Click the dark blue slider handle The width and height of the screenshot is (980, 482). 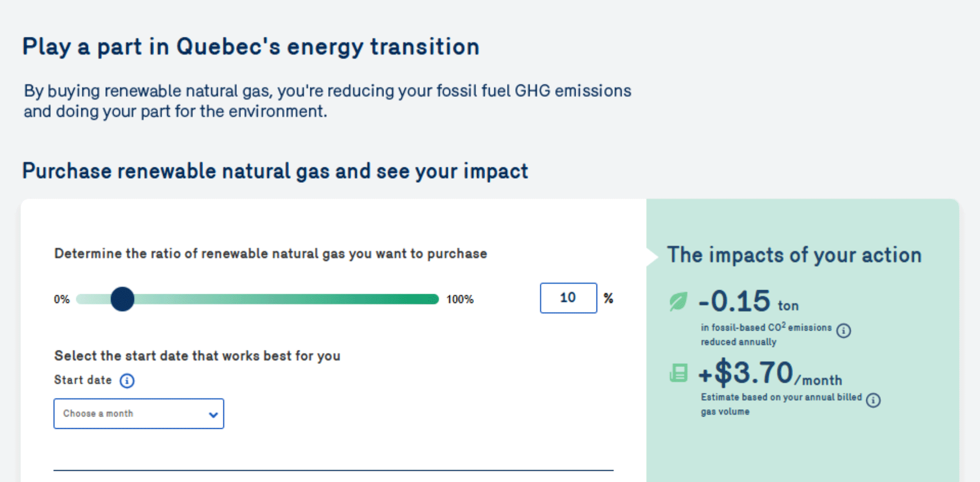point(122,299)
